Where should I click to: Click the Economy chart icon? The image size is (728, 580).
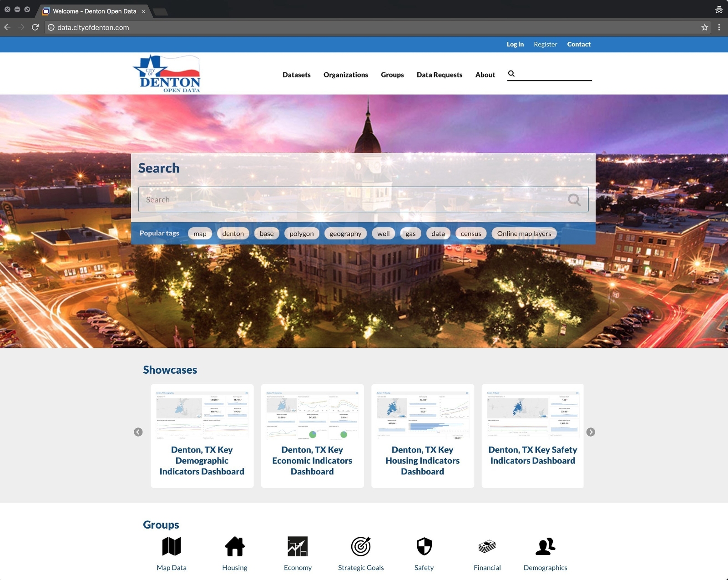298,546
